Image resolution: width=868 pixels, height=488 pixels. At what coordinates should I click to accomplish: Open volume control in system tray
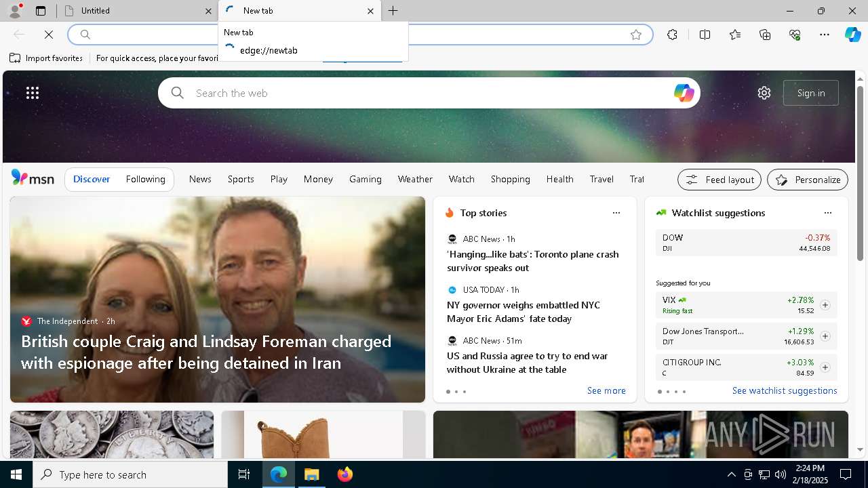(x=780, y=474)
